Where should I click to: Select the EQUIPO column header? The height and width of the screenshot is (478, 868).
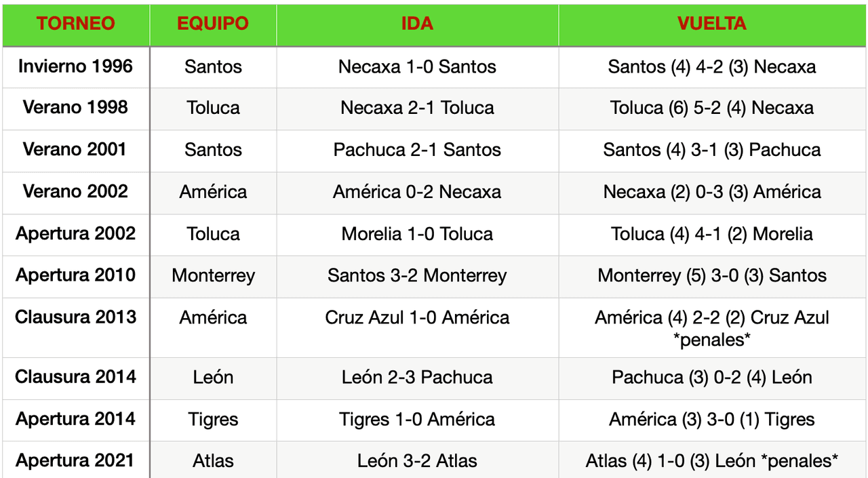pos(213,24)
